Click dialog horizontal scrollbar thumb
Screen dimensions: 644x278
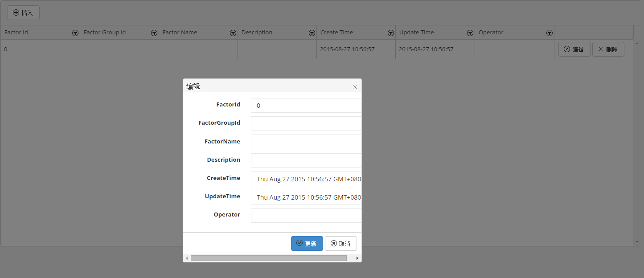click(x=269, y=258)
